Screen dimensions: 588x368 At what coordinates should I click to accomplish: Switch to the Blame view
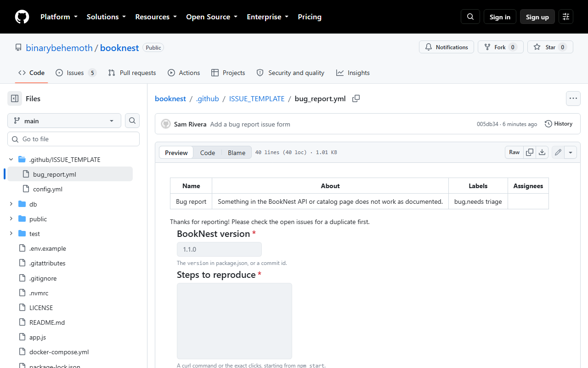point(237,153)
